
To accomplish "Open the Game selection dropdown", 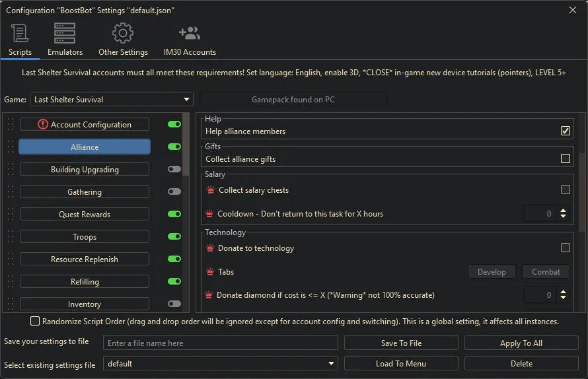I will point(112,99).
